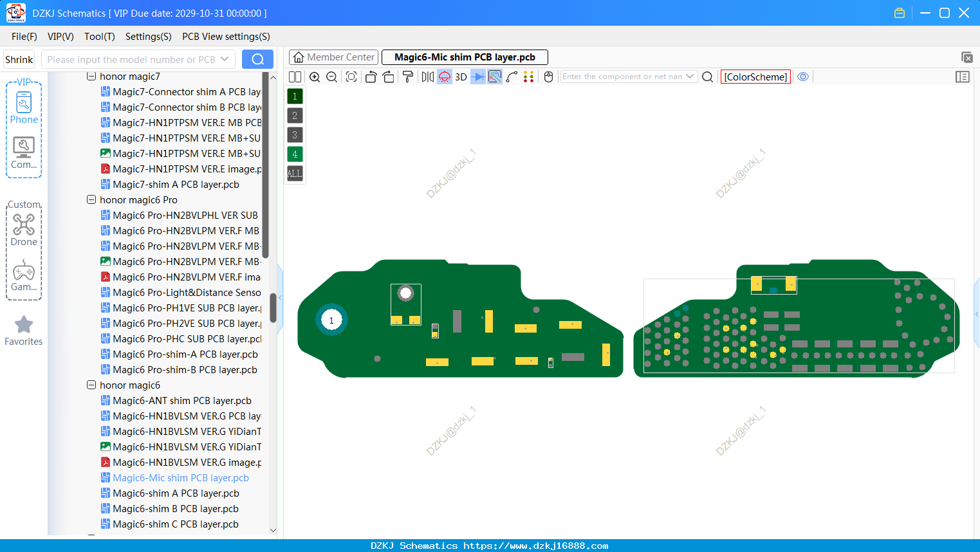Click the Shrink button

19,59
